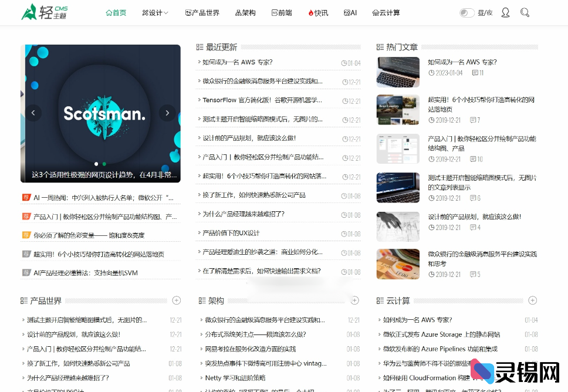Click the 荐 badge beside 产品入门 article
This screenshot has width=568, height=392.
pyautogui.click(x=26, y=216)
